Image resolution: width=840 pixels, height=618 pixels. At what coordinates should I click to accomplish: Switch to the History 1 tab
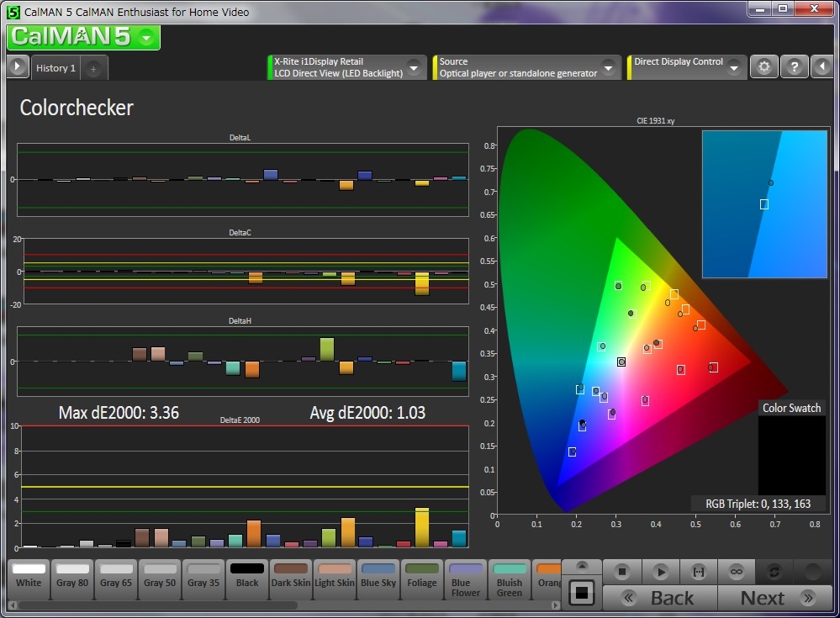click(x=55, y=68)
